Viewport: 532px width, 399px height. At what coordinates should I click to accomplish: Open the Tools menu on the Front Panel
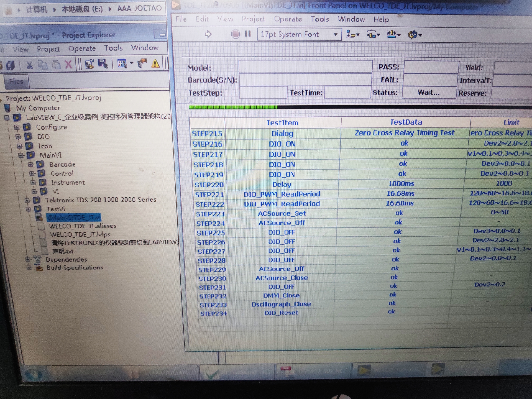pos(320,19)
